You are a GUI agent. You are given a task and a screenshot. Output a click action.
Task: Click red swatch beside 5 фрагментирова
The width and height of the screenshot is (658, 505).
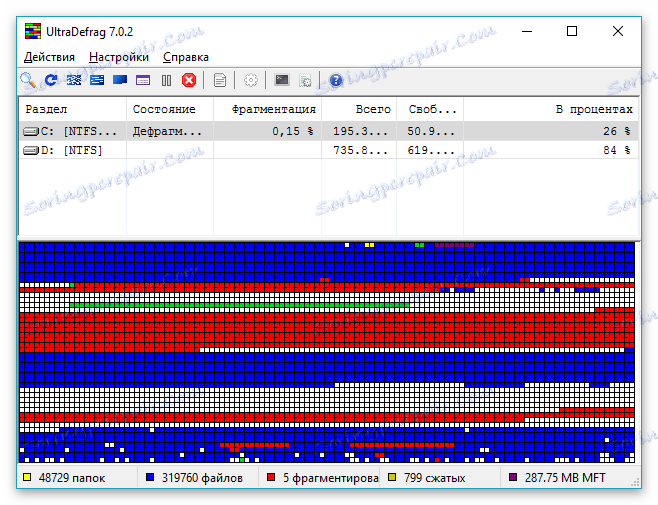click(x=271, y=477)
